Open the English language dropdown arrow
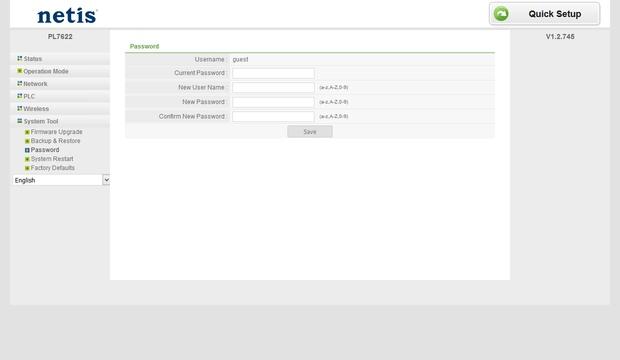Screen dimensions: 620x360 [106, 180]
